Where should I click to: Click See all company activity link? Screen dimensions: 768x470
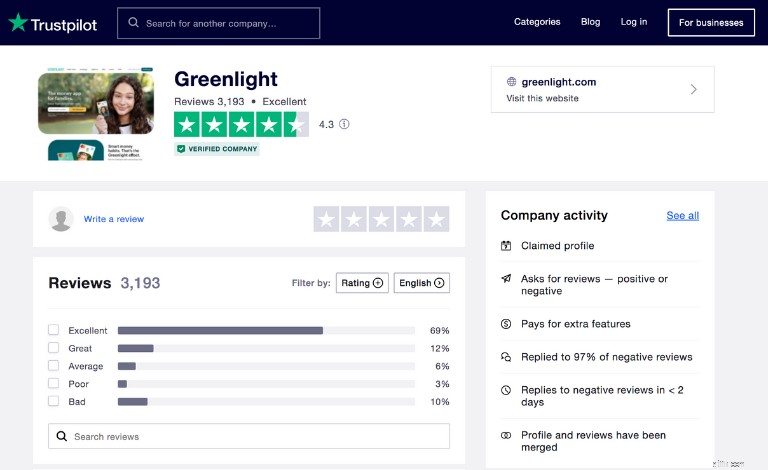[682, 215]
